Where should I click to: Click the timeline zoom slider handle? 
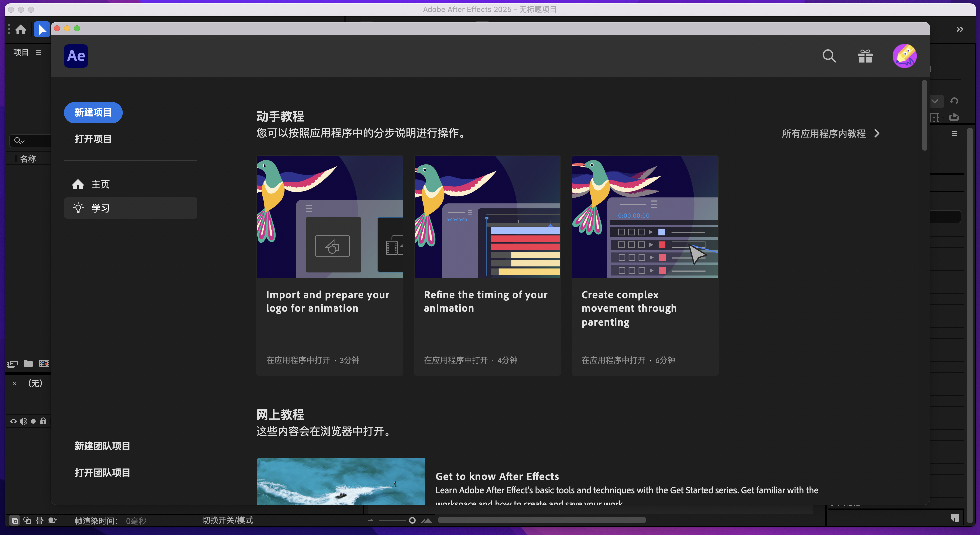(x=412, y=520)
